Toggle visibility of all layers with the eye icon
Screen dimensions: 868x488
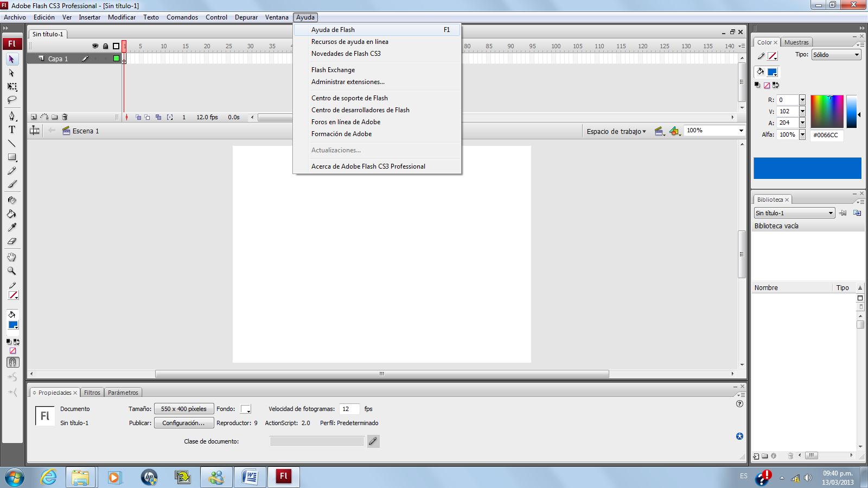point(95,46)
